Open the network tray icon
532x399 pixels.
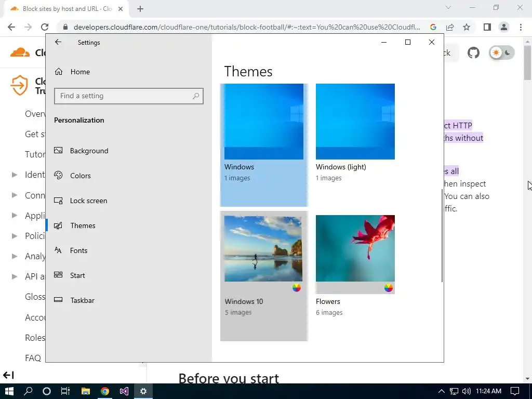(454, 391)
